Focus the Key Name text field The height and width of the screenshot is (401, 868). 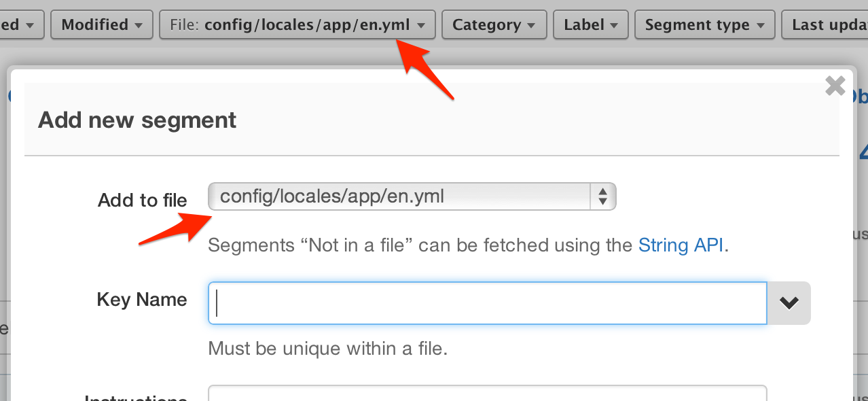(x=487, y=303)
